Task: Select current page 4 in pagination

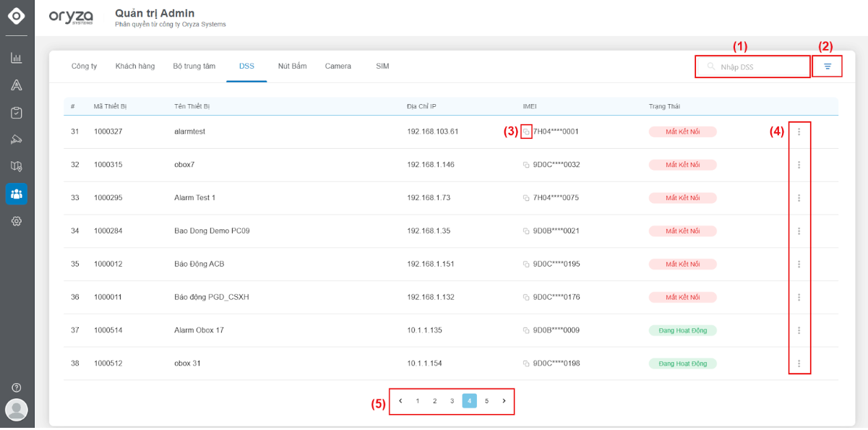Action: pyautogui.click(x=469, y=400)
